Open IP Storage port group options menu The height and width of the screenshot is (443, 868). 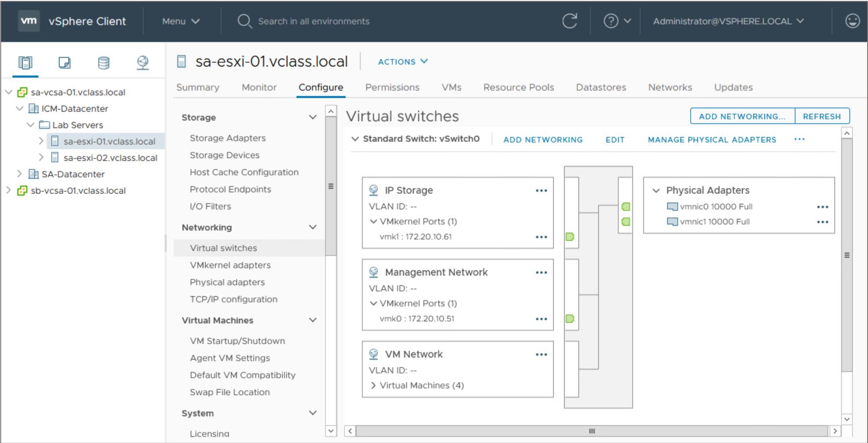coord(541,190)
